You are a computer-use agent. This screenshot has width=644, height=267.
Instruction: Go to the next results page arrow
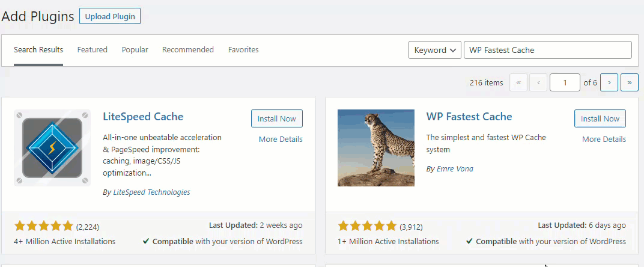click(609, 82)
